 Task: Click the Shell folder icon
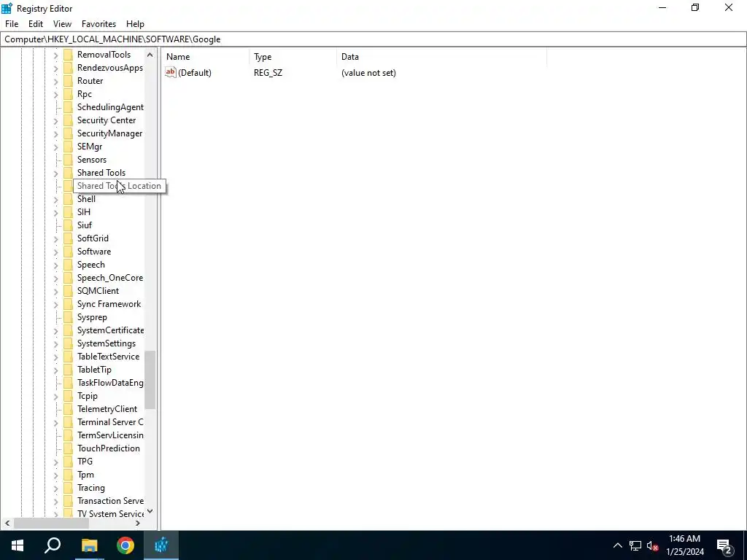68,199
